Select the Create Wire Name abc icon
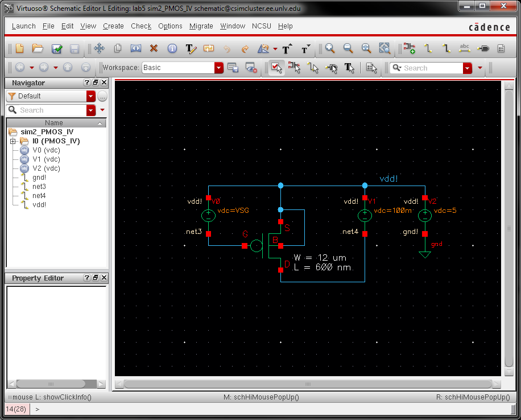The width and height of the screenshot is (521, 420). click(x=465, y=49)
